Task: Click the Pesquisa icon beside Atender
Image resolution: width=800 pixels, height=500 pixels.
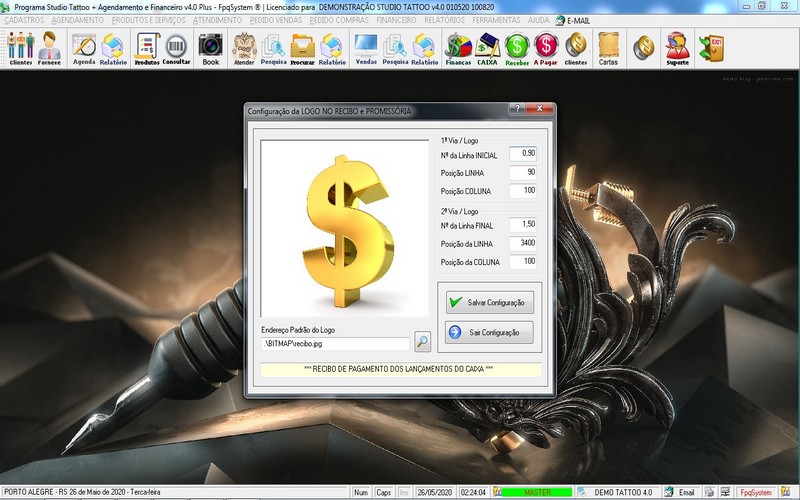Action: click(x=273, y=48)
